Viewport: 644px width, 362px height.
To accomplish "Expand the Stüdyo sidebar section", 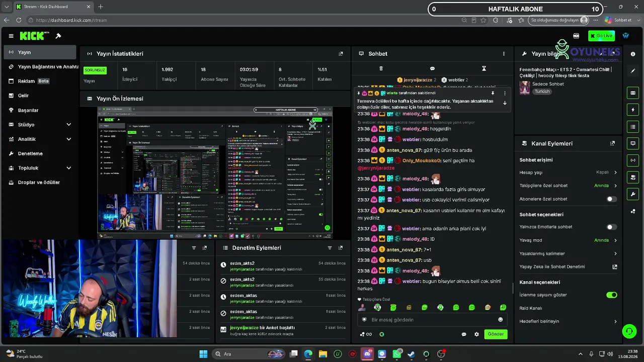I will click(x=68, y=125).
